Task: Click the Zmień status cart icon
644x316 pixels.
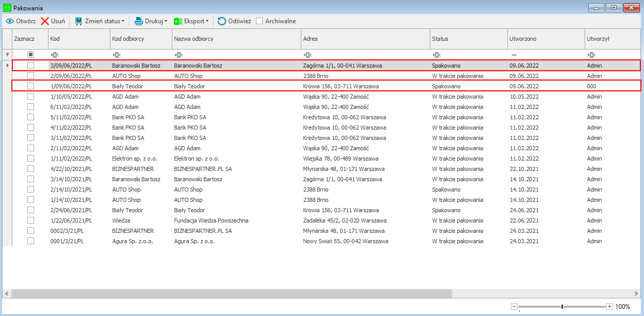Action: tap(78, 21)
